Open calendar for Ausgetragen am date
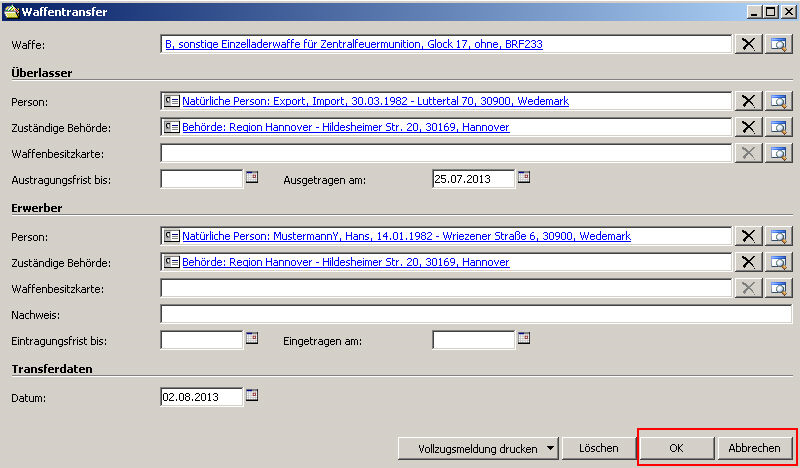800x468 pixels. pyautogui.click(x=523, y=177)
